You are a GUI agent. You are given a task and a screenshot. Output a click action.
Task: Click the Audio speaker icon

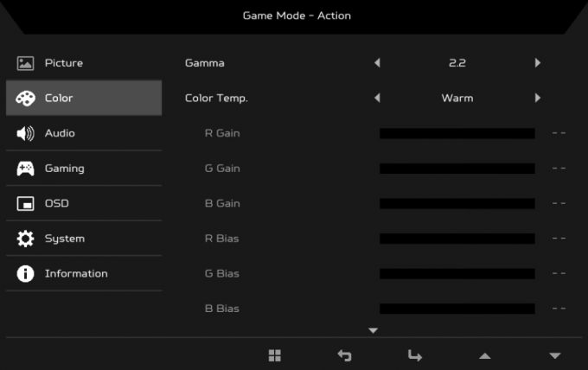tap(25, 133)
